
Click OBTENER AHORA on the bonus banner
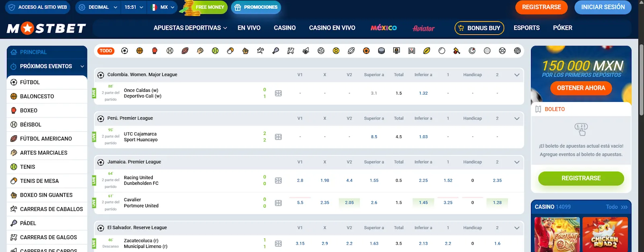[581, 88]
